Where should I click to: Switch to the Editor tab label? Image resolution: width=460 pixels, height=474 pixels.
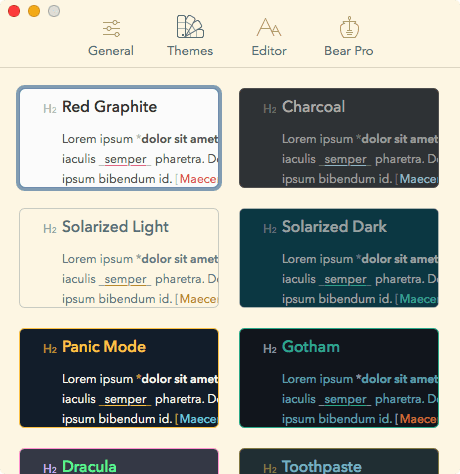(x=269, y=51)
